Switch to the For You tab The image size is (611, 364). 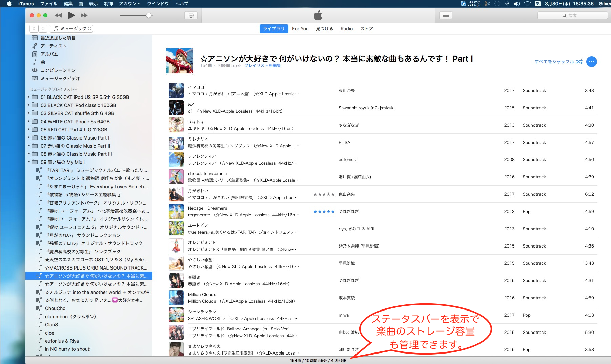(x=300, y=29)
